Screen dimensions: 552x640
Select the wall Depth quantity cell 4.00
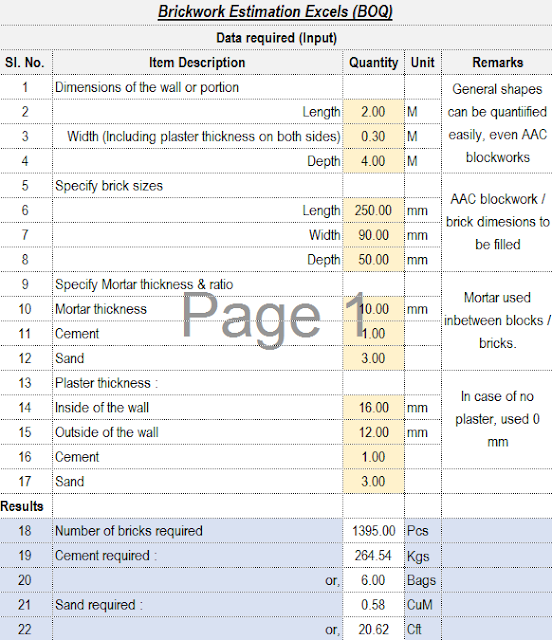[374, 161]
